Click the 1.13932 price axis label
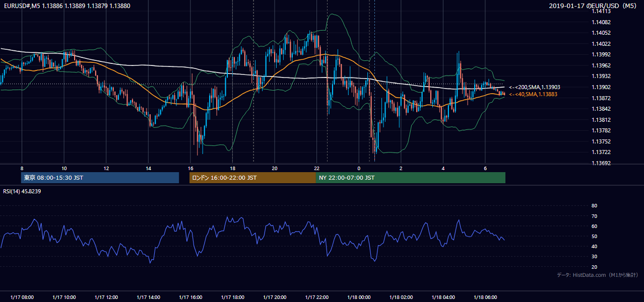The image size is (644, 302). [601, 76]
